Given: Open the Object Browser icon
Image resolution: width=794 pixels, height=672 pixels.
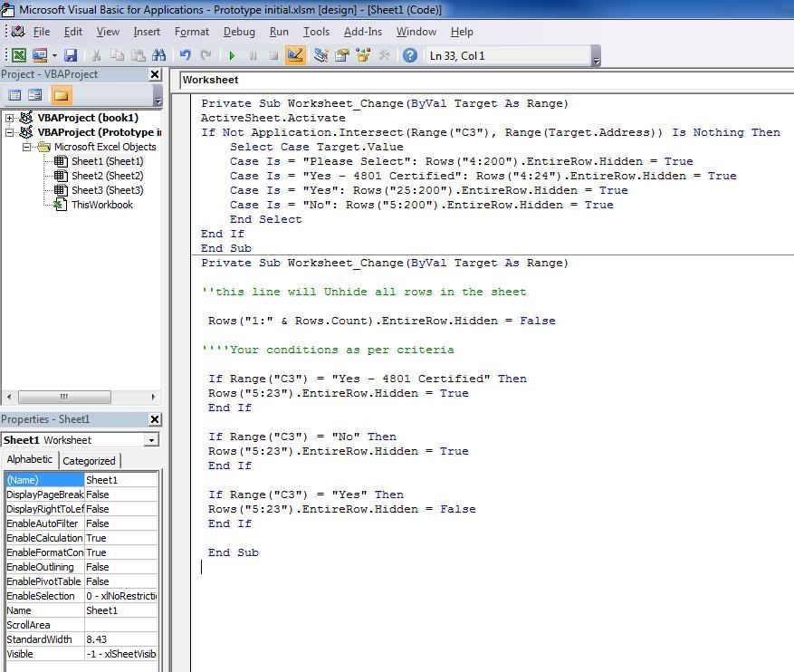Looking at the screenshot, I should click(364, 55).
